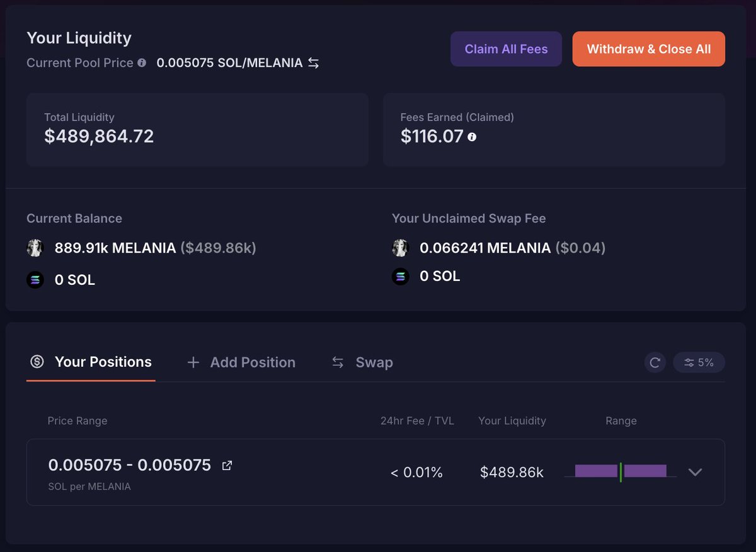The image size is (756, 552).
Task: Open the Add Position tab
Action: click(241, 362)
